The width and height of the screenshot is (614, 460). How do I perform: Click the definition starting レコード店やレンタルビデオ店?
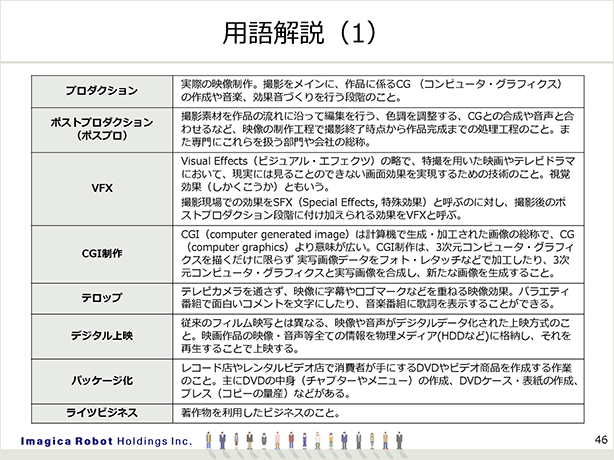pyautogui.click(x=379, y=381)
